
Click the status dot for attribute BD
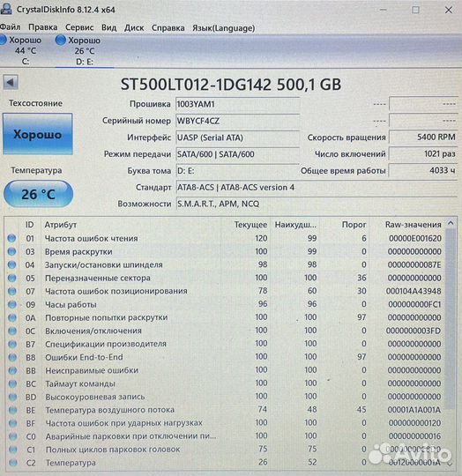point(12,397)
